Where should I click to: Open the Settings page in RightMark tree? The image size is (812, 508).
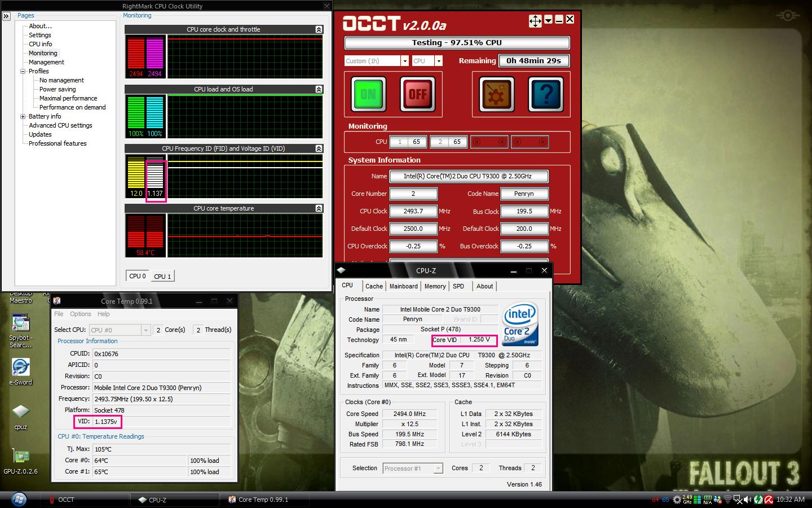click(x=40, y=35)
